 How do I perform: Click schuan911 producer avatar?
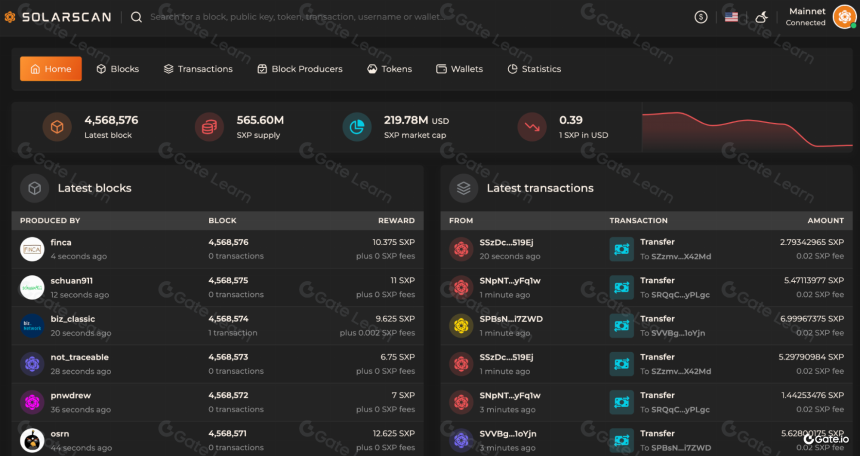coord(32,288)
